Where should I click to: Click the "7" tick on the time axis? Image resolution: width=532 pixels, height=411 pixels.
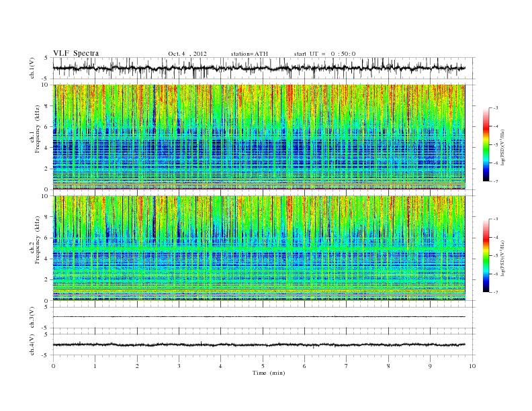(347, 366)
